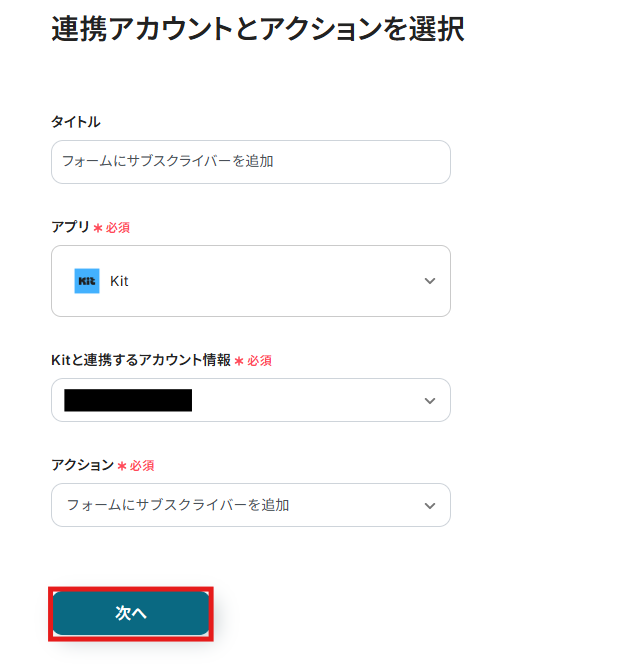Click 必須 marker beside アプリ label
Viewport: 618px width, 672px height.
(118, 227)
